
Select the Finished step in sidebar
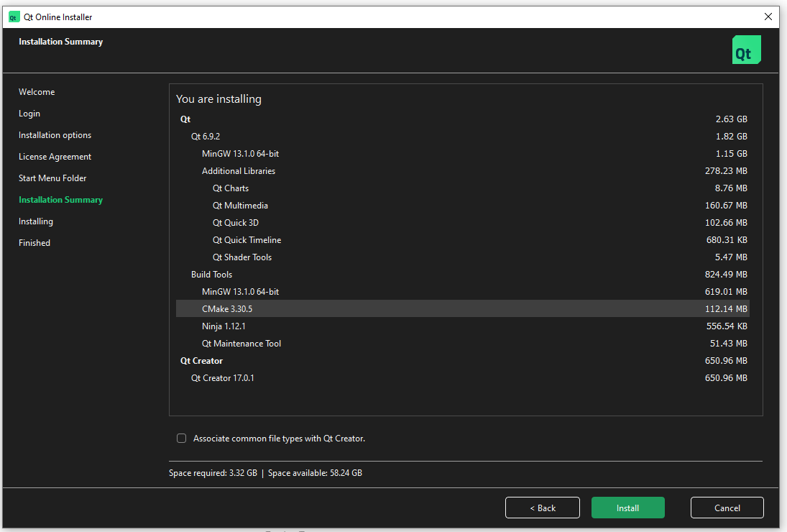pos(34,243)
